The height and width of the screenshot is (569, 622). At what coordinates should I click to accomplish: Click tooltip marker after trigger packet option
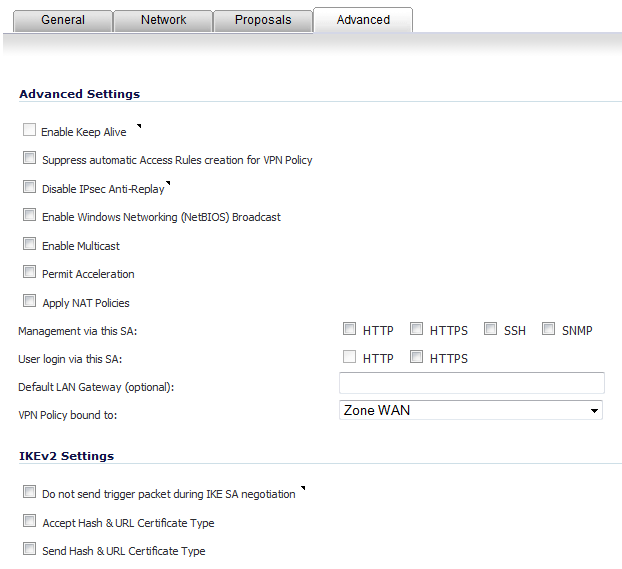(x=303, y=488)
